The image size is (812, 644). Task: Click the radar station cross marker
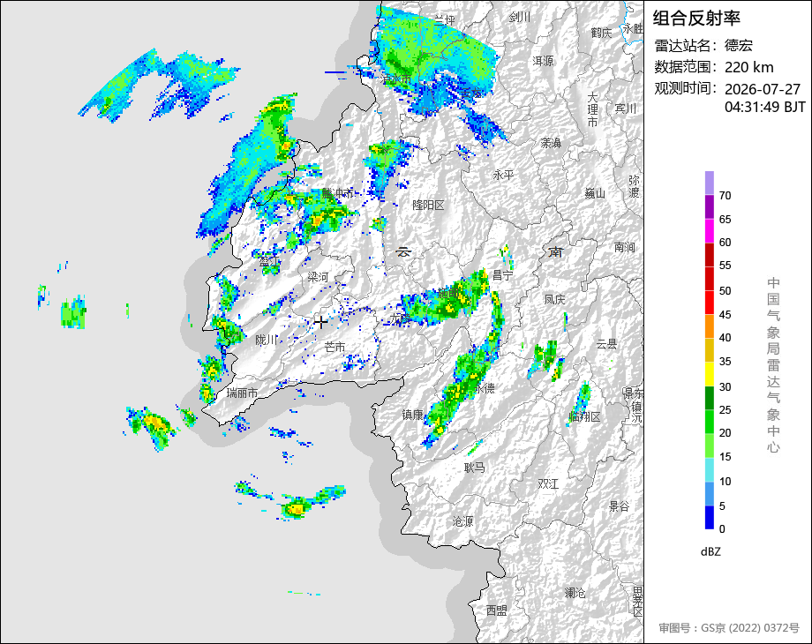point(320,322)
